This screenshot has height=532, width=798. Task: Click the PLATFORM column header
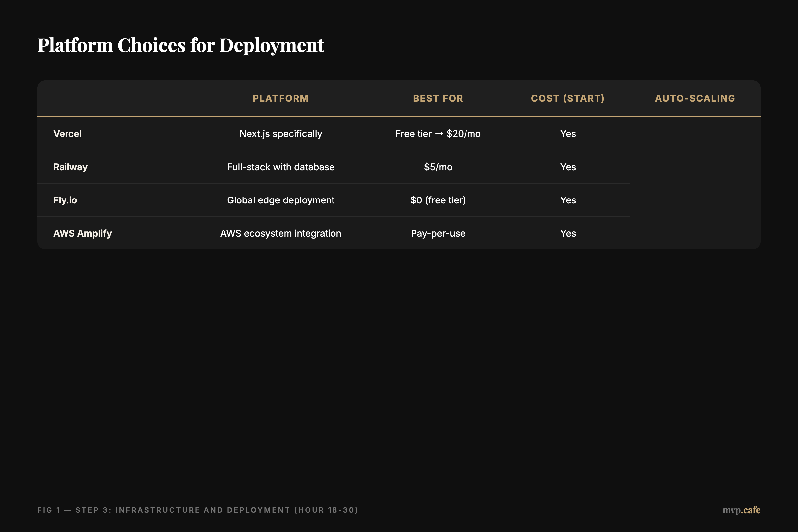pyautogui.click(x=281, y=98)
